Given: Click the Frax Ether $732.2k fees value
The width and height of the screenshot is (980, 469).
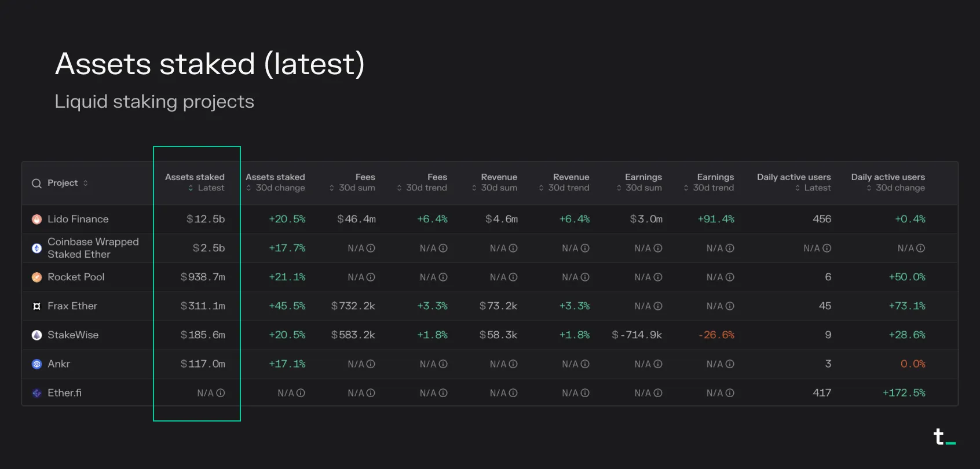Looking at the screenshot, I should click(x=353, y=306).
